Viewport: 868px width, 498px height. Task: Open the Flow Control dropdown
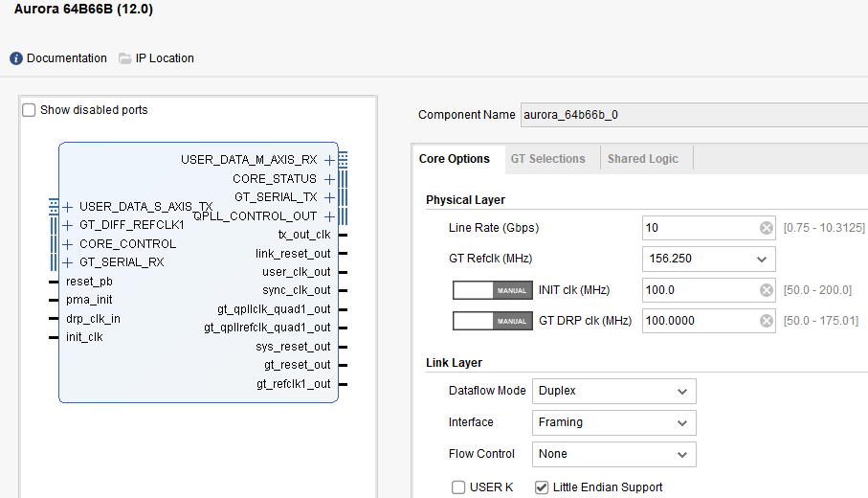pyautogui.click(x=613, y=454)
